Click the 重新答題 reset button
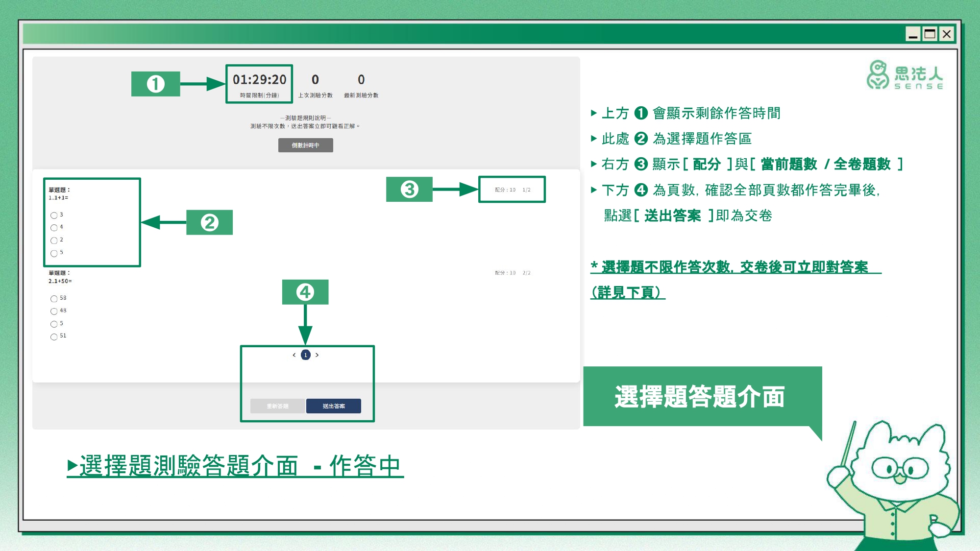The width and height of the screenshot is (980, 551). (x=277, y=406)
